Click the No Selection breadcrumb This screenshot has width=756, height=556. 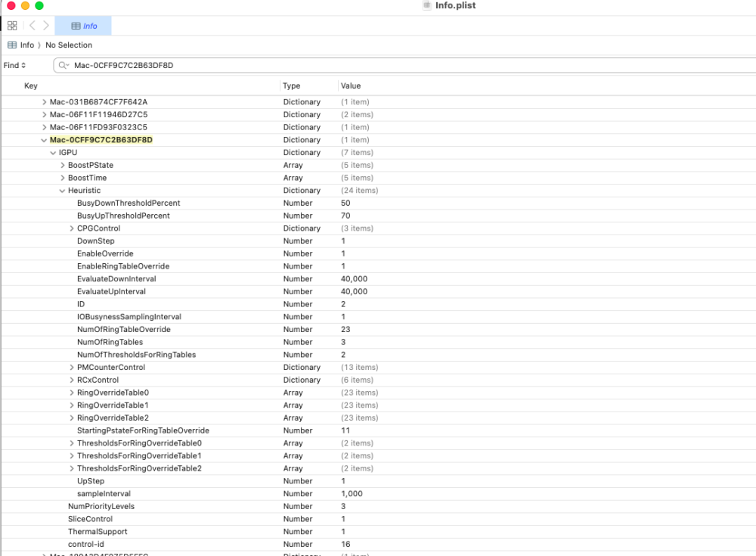point(69,45)
